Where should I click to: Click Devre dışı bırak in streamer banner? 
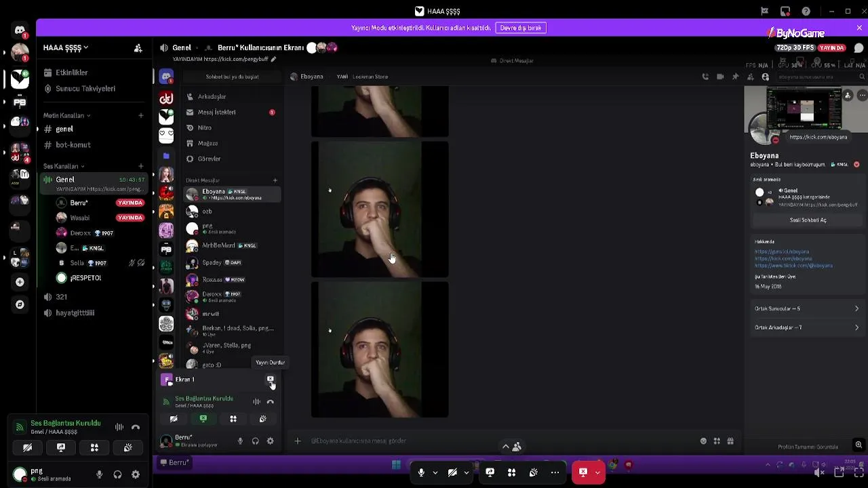[521, 28]
